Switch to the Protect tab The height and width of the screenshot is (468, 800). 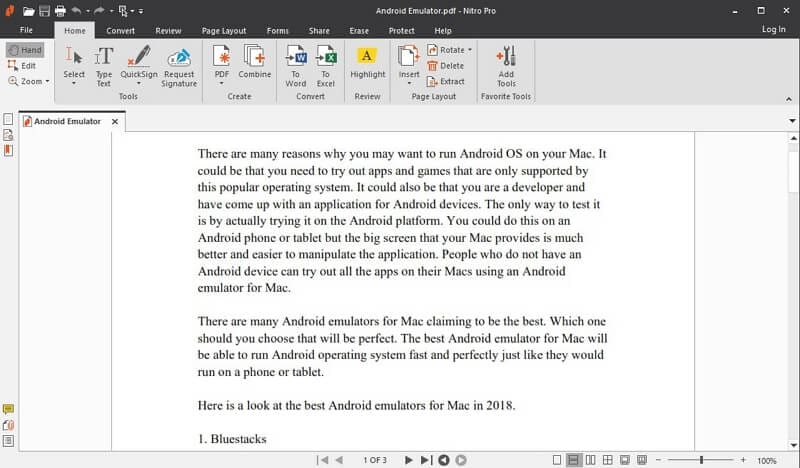tap(402, 31)
